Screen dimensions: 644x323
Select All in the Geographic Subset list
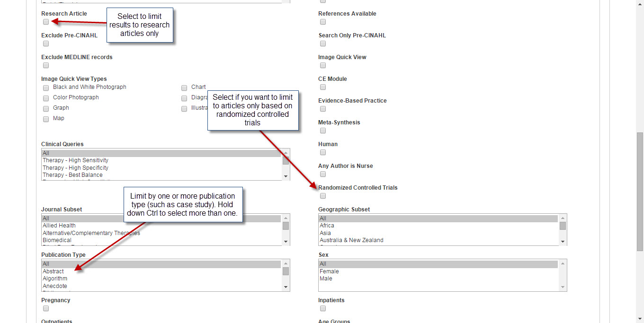pyautogui.click(x=438, y=218)
